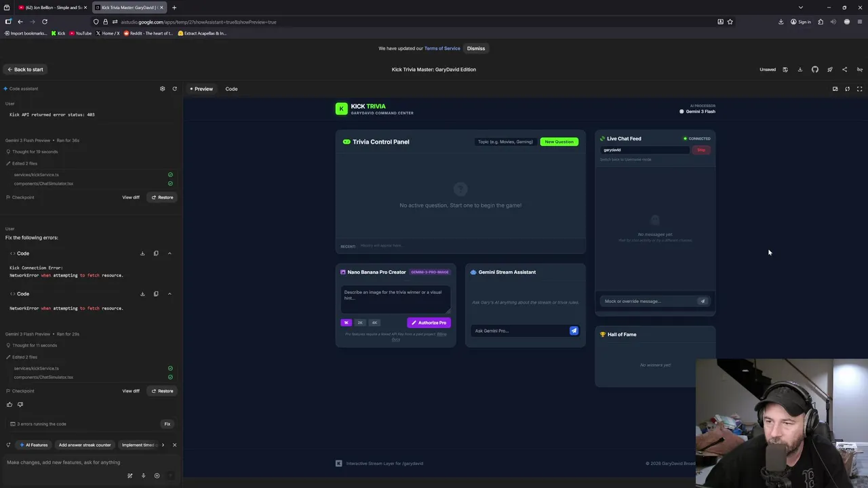This screenshot has width=868, height=488.
Task: Click the magic wand annotate icon
Action: pos(130,476)
